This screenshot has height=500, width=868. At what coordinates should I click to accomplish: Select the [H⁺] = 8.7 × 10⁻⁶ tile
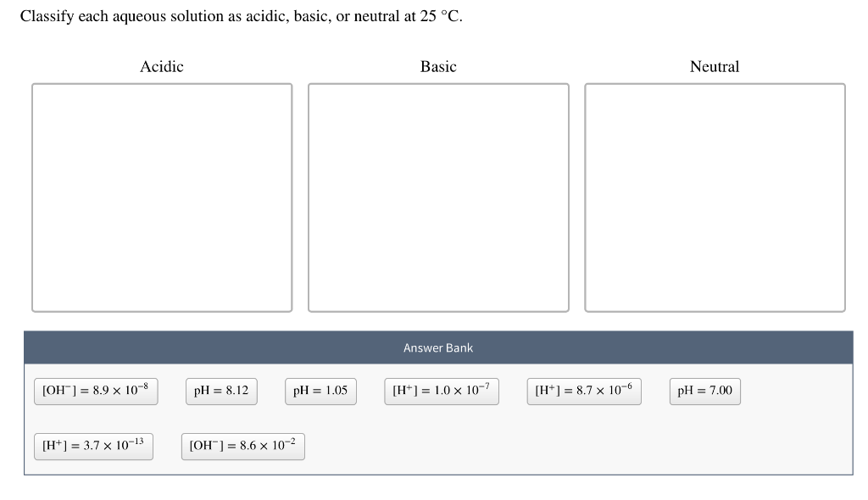tap(584, 391)
